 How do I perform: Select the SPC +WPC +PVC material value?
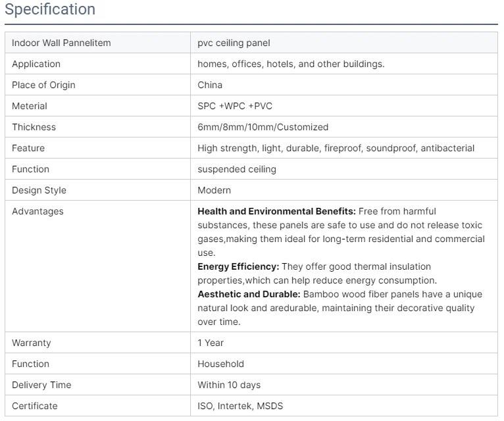point(235,106)
